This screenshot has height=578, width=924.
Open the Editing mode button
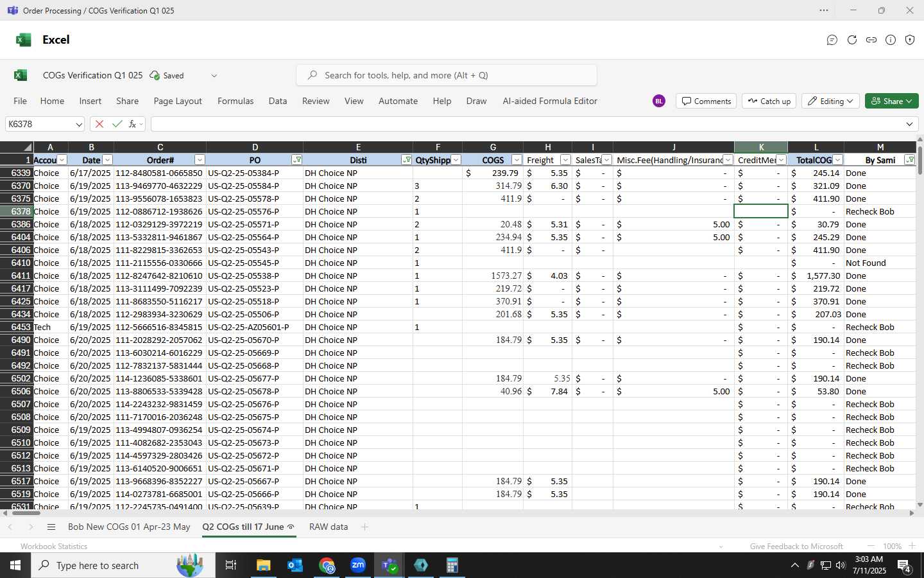(x=830, y=101)
